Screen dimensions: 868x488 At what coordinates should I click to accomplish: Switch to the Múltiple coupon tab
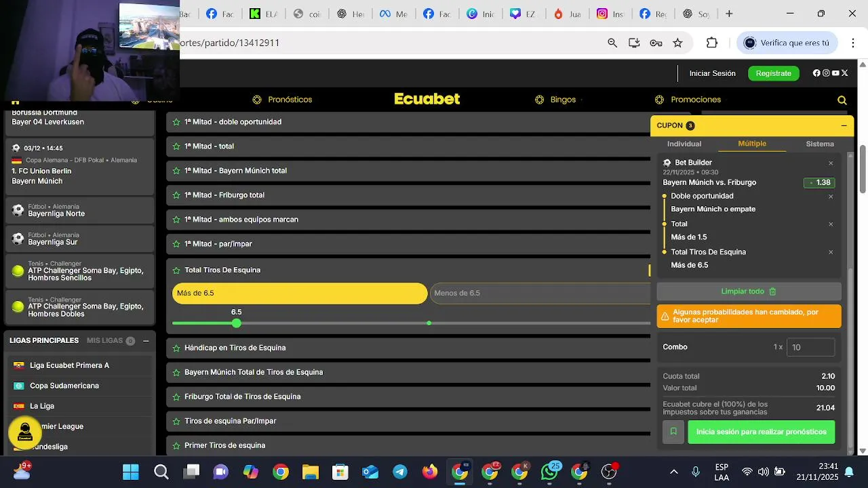point(752,144)
